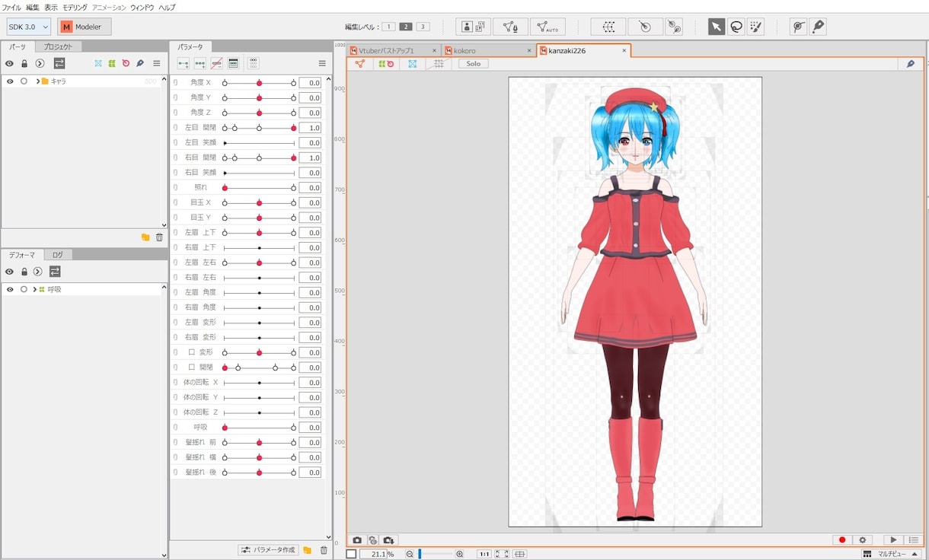Open the parameter panel hamburger menu
The height and width of the screenshot is (560, 929).
(x=322, y=63)
